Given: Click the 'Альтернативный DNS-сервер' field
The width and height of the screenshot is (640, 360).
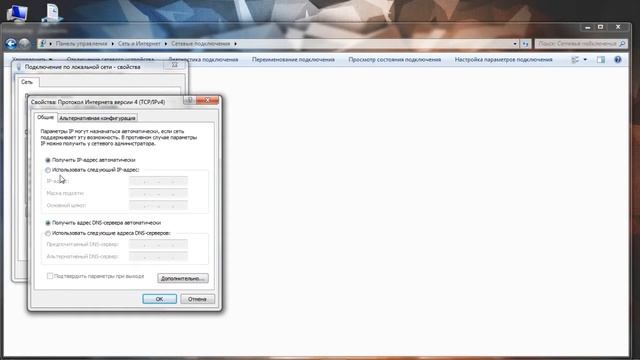Looking at the screenshot, I should pyautogui.click(x=158, y=257).
